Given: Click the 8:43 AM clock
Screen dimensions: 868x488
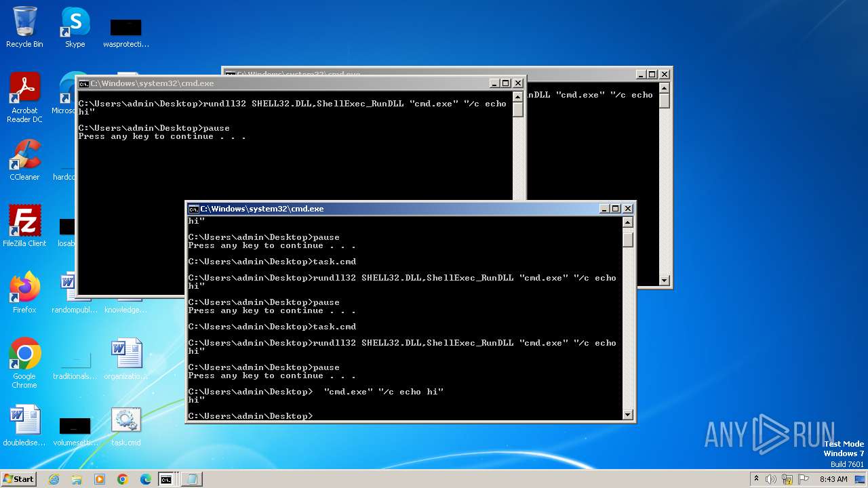Looking at the screenshot, I should tap(833, 479).
